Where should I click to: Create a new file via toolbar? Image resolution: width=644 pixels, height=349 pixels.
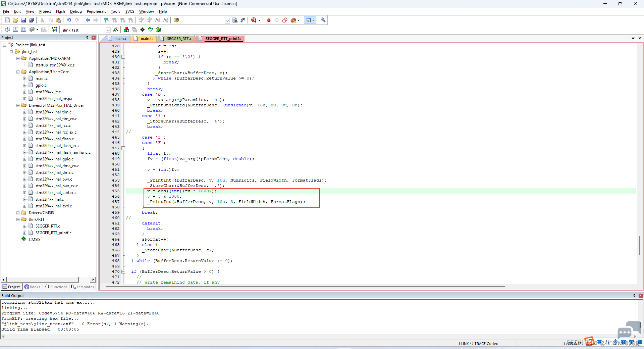point(7,20)
